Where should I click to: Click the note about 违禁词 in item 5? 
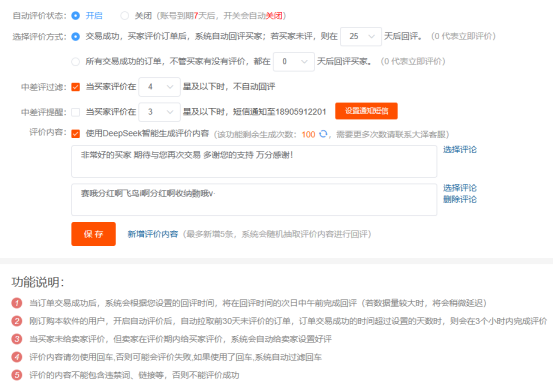(134, 375)
